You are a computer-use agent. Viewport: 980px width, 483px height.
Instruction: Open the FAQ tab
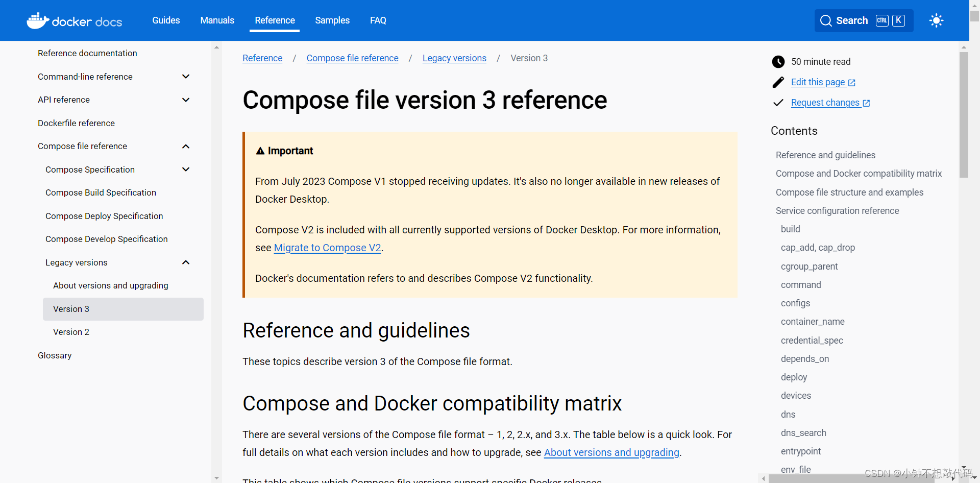pos(378,20)
